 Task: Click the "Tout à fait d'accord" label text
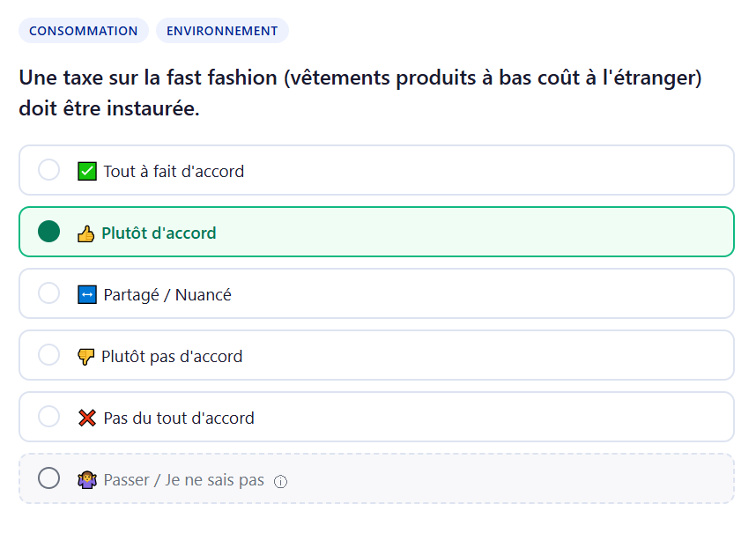(174, 171)
